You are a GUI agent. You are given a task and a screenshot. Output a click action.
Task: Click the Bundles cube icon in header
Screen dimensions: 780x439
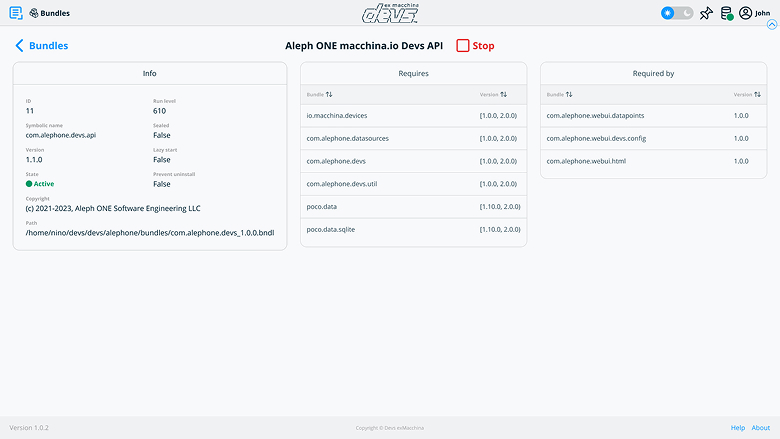point(35,13)
